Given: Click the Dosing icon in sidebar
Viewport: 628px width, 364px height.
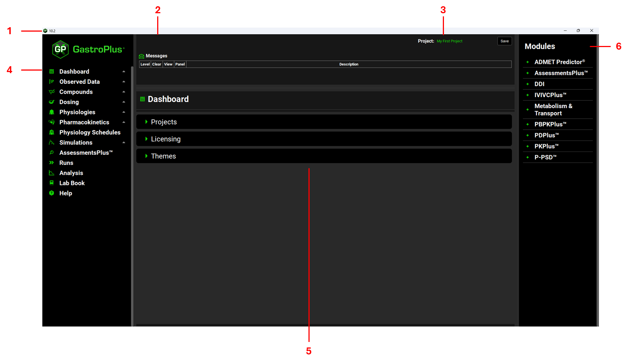Looking at the screenshot, I should [52, 102].
